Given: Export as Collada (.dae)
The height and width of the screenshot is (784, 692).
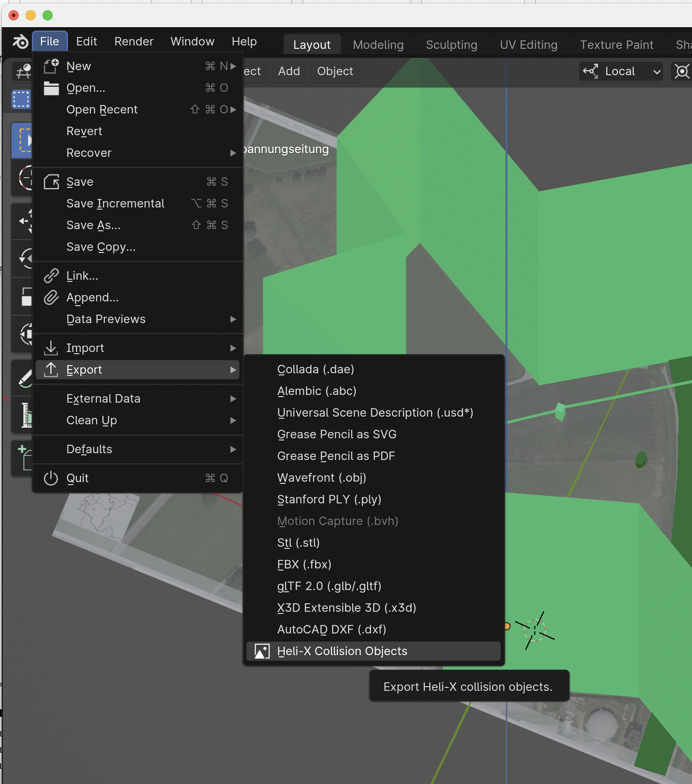Looking at the screenshot, I should click(373, 369).
